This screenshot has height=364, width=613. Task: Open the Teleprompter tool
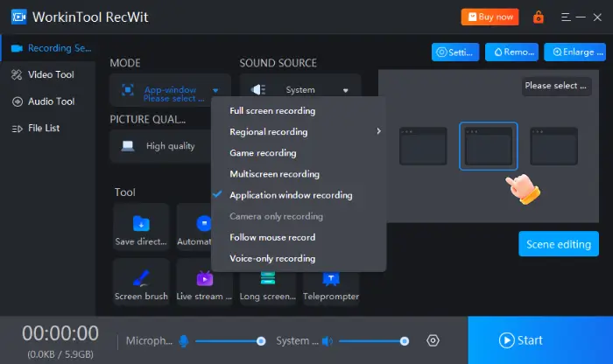pos(331,289)
